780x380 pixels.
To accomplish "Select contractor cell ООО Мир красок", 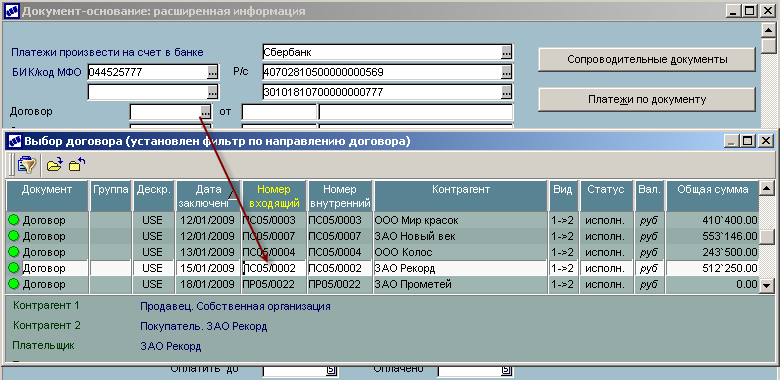I will 461,220.
